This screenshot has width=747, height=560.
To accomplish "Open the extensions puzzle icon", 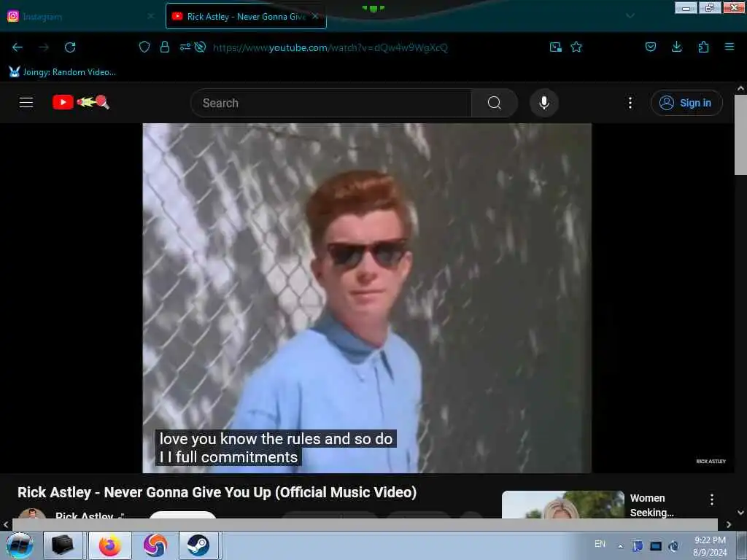I will [x=703, y=47].
